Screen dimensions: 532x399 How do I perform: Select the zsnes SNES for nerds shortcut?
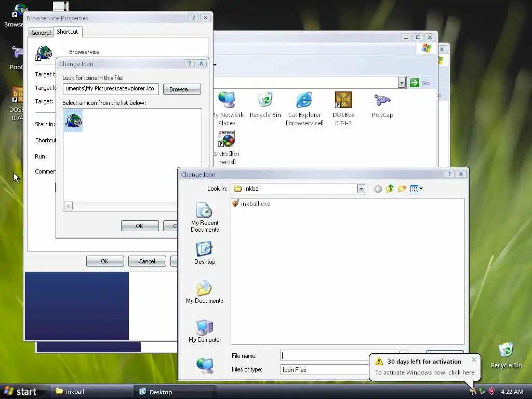[x=227, y=148]
